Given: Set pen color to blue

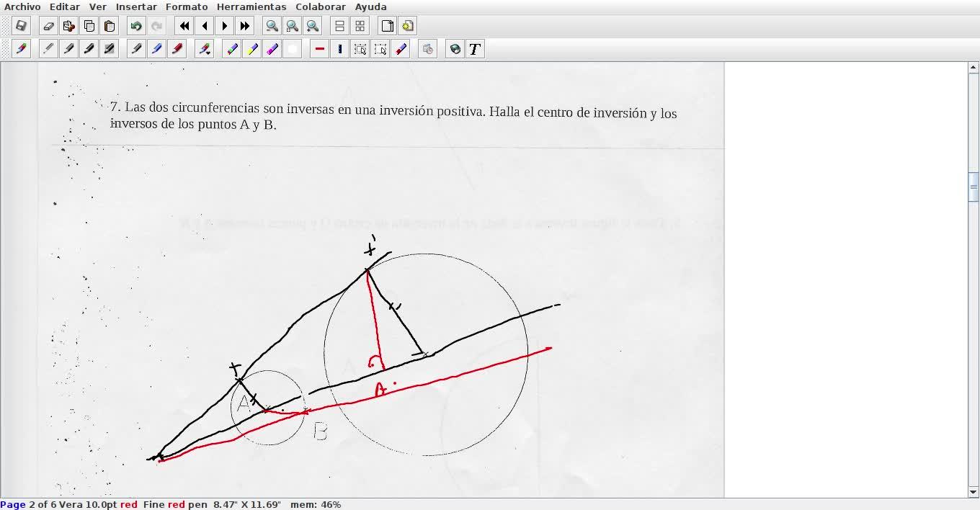Looking at the screenshot, I should coord(156,49).
